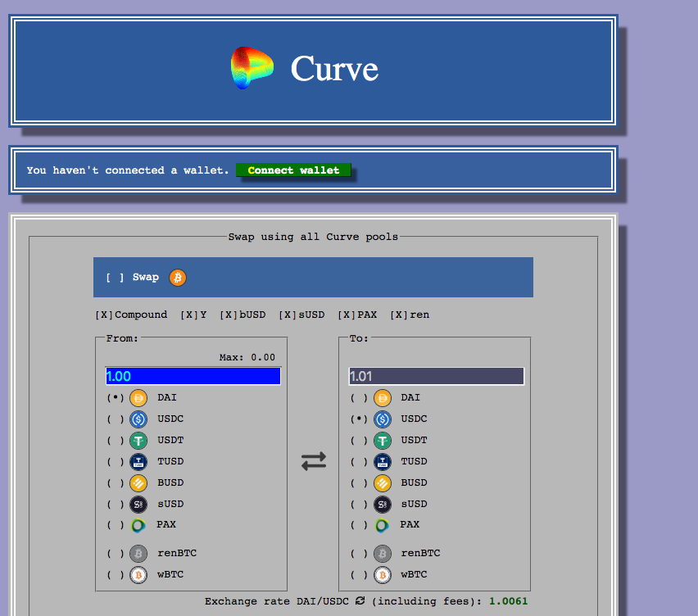698x616 pixels.
Task: Click the BUSD icon in From list
Action: pyautogui.click(x=138, y=483)
